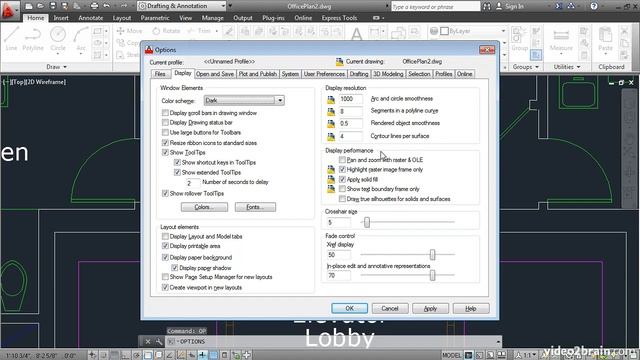This screenshot has height=360, width=640.
Task: Switch to the Annotate ribbon tab
Action: pos(91,18)
